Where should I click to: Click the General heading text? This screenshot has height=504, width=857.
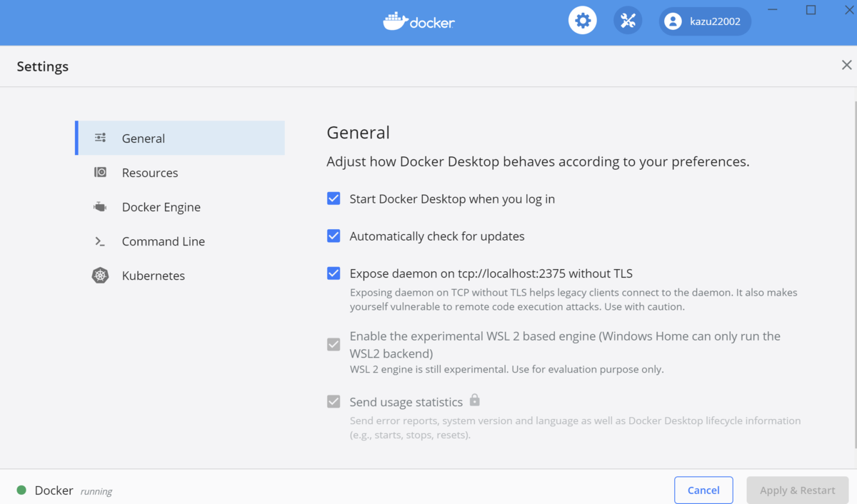358,132
